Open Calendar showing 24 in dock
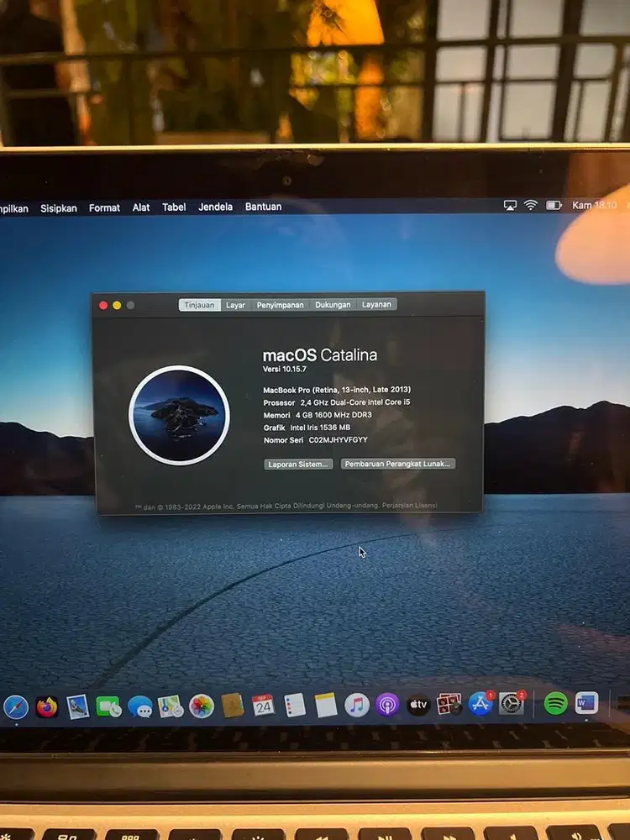 coord(264,706)
